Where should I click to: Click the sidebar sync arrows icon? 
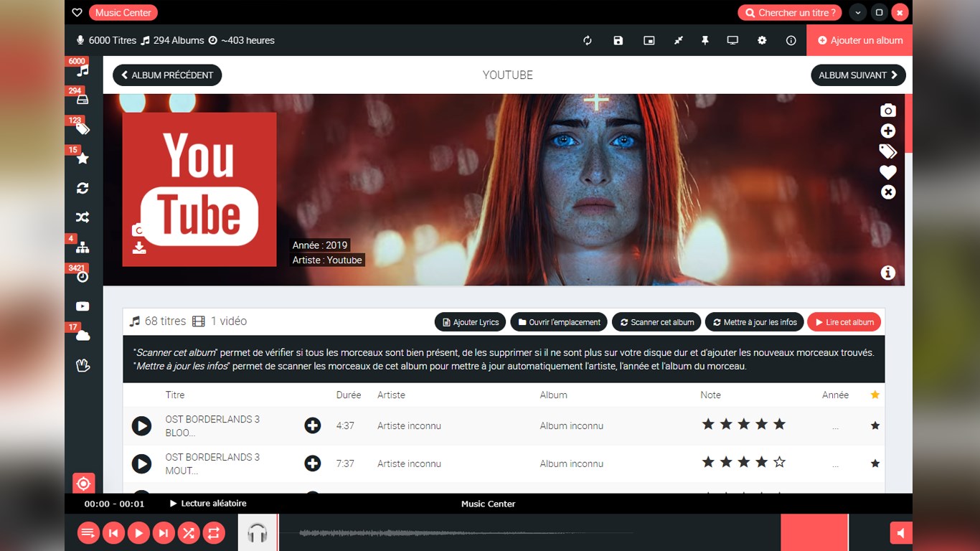(83, 188)
